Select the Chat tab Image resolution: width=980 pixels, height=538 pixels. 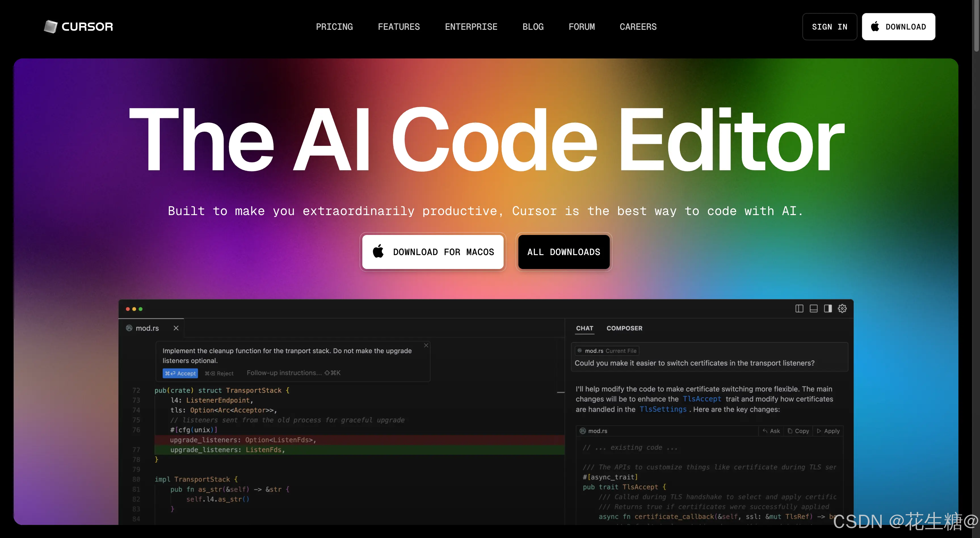point(584,328)
